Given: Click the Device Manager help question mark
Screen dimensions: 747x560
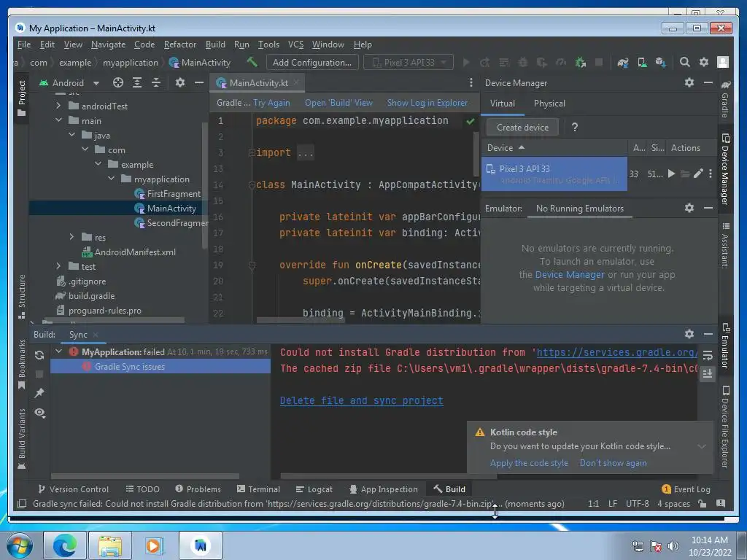Looking at the screenshot, I should tap(575, 128).
